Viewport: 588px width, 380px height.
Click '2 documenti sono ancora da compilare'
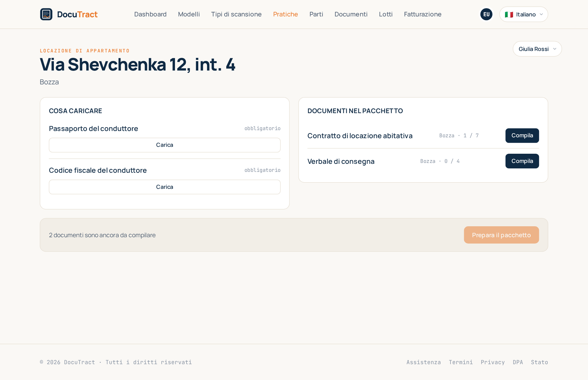coord(102,235)
